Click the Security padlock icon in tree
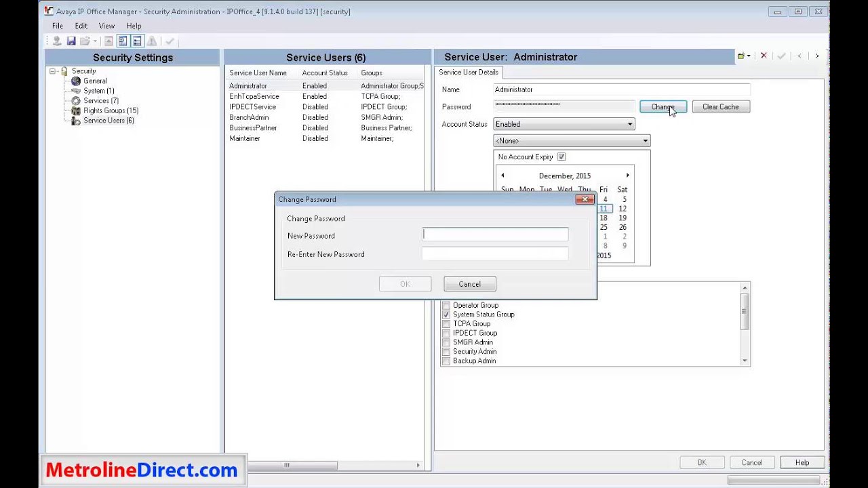This screenshot has width=868, height=488. pos(64,71)
